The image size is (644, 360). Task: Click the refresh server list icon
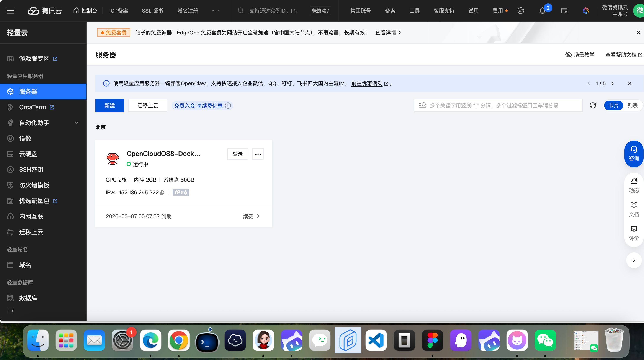(x=593, y=105)
